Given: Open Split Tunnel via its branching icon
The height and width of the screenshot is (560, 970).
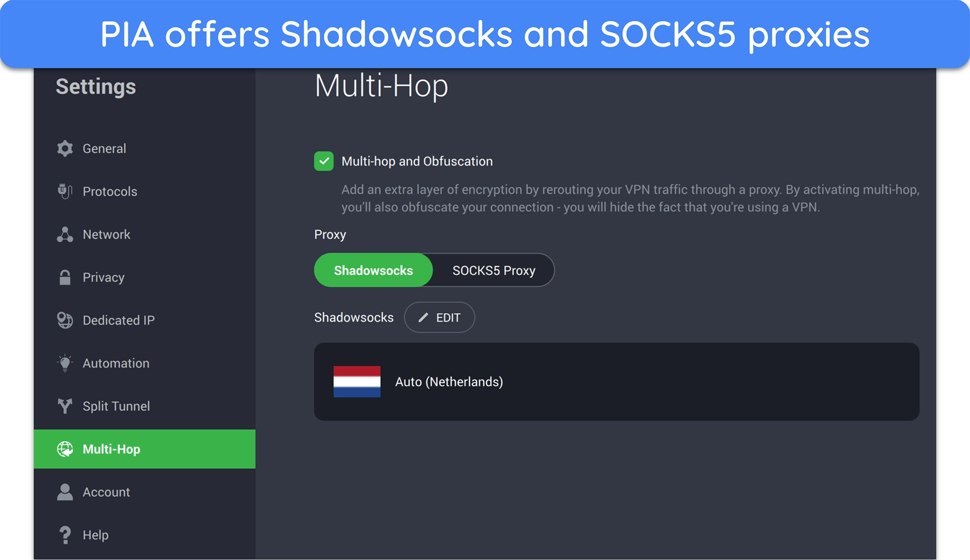Looking at the screenshot, I should point(65,405).
